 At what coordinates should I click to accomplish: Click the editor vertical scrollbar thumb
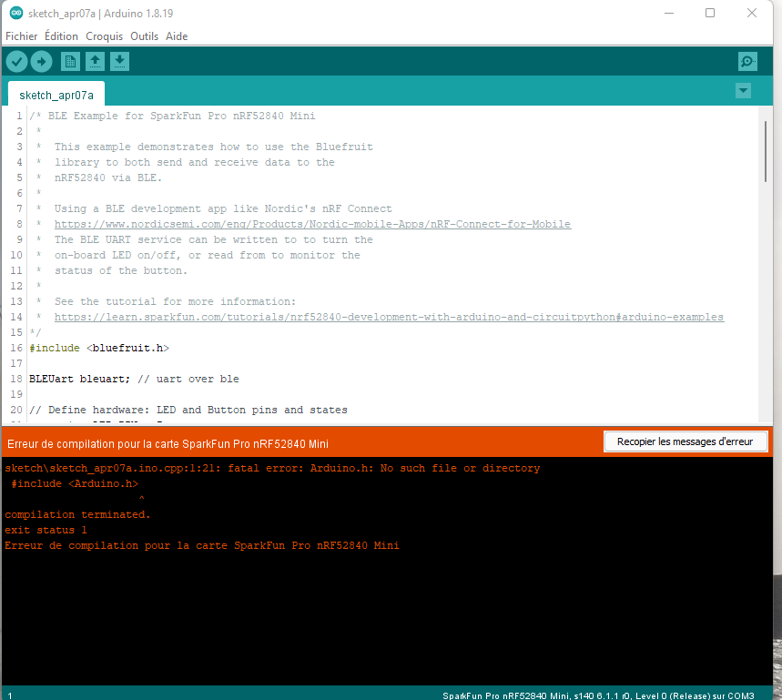pos(765,152)
